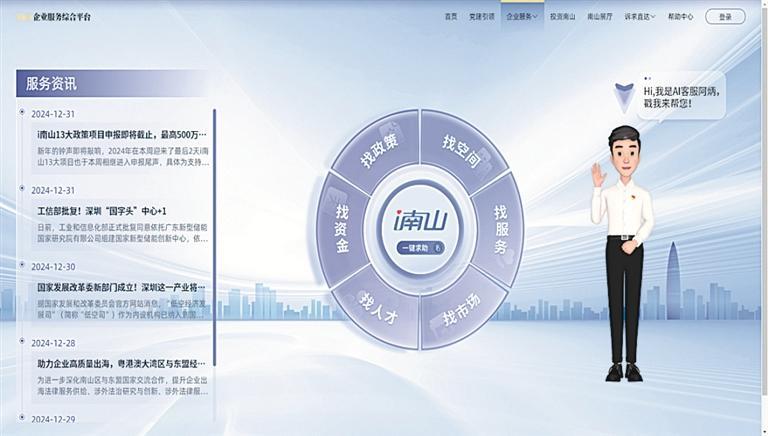The image size is (768, 436).
Task: Select the 找资金 wheel segment
Action: point(342,229)
